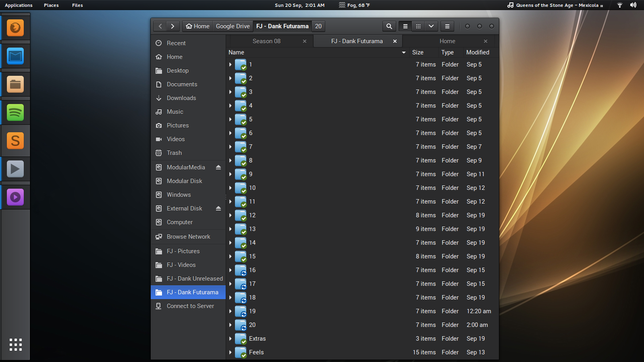Go forward with the right arrow button
644x362 pixels.
tap(172, 26)
